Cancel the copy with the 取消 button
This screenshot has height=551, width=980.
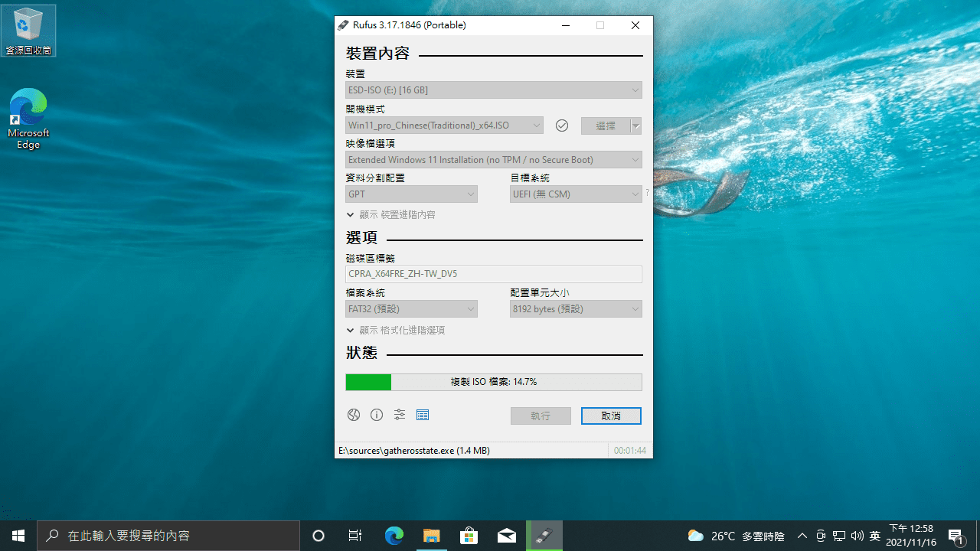pyautogui.click(x=611, y=416)
